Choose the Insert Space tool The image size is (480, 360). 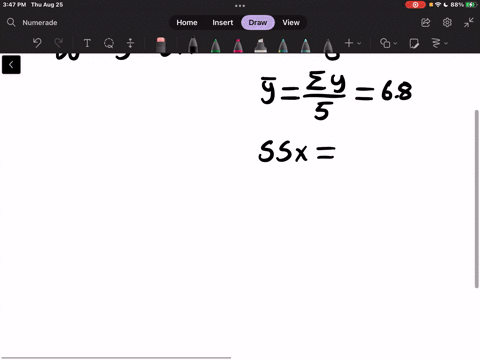pos(130,43)
